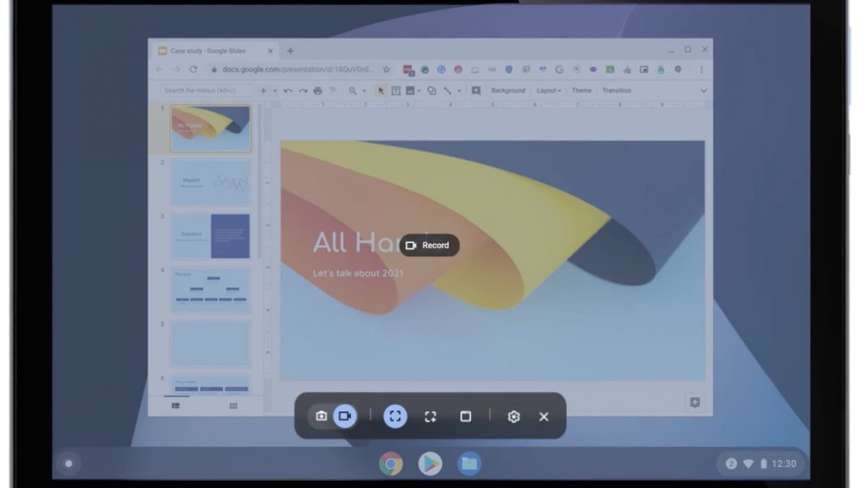Go forward in Chrome
The image size is (868, 488).
(176, 69)
